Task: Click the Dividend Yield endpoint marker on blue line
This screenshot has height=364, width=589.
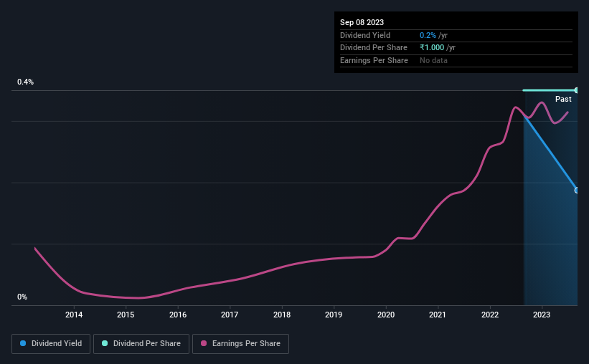Action: [576, 191]
